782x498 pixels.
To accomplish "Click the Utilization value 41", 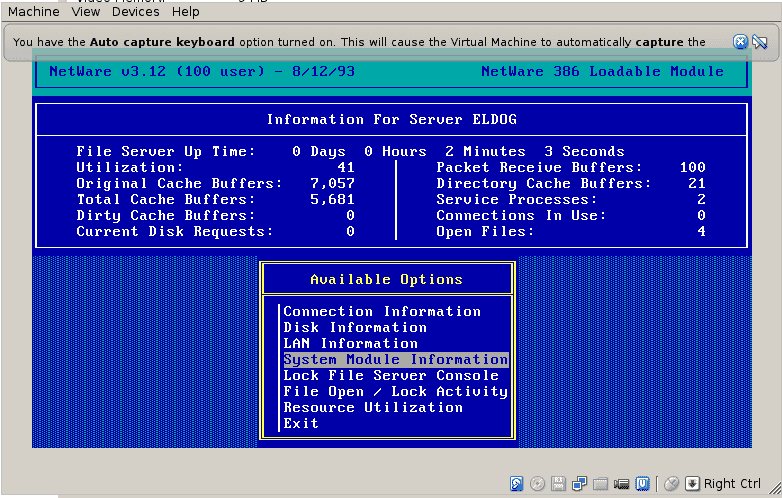I will pyautogui.click(x=346, y=167).
